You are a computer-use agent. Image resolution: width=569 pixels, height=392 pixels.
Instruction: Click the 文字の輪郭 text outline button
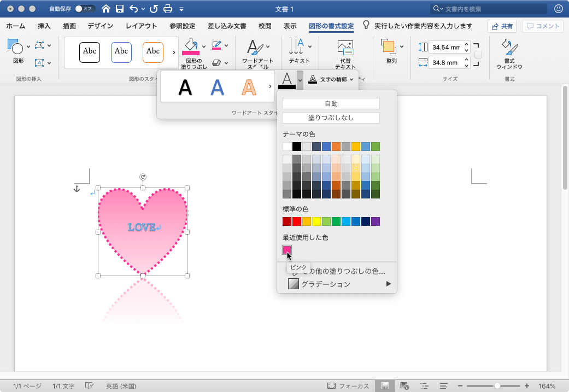pos(330,79)
